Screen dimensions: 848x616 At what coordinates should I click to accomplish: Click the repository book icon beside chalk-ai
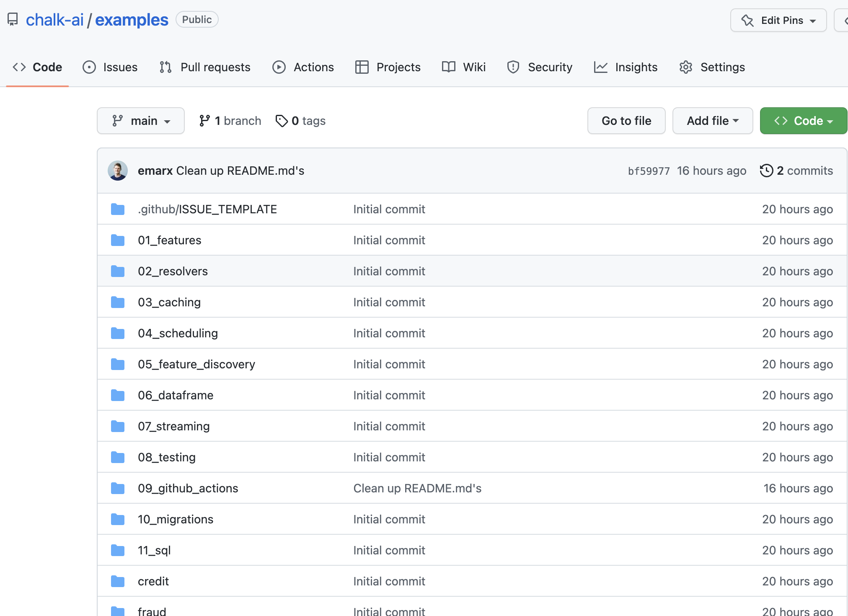pyautogui.click(x=13, y=19)
